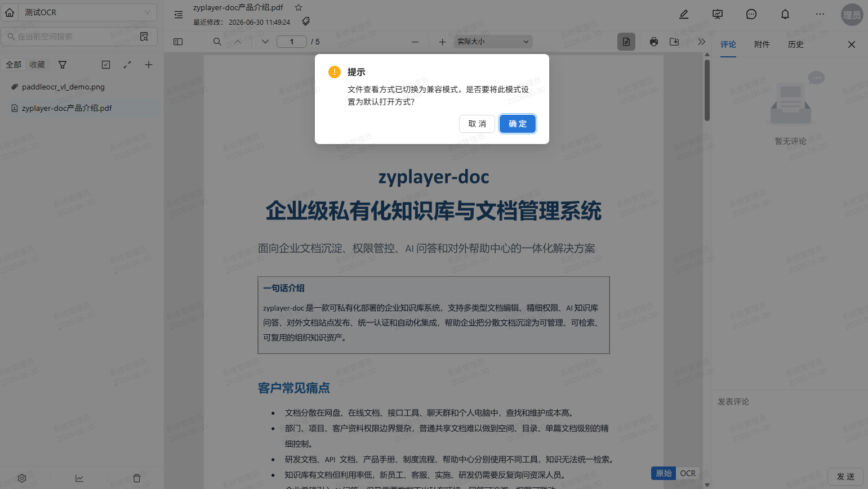Download the PDF file
This screenshot has height=489, width=868.
point(674,42)
